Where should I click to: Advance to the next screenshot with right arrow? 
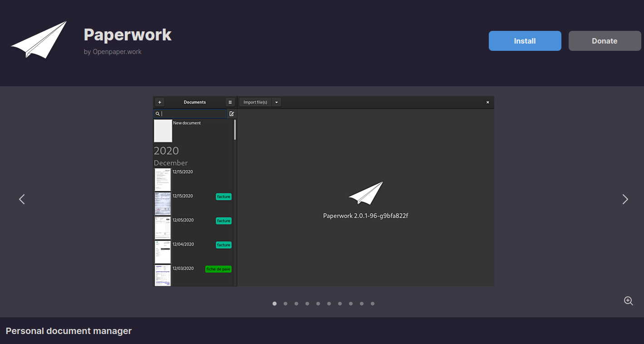625,199
